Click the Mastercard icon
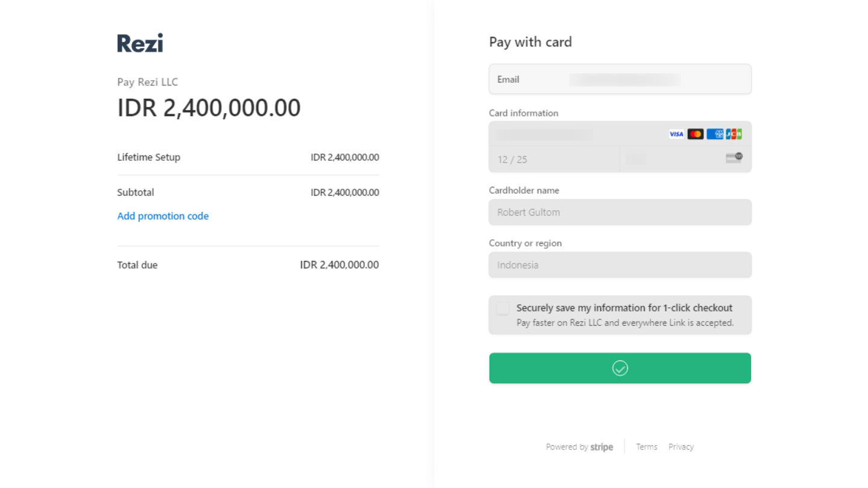The height and width of the screenshot is (488, 868). click(x=696, y=134)
